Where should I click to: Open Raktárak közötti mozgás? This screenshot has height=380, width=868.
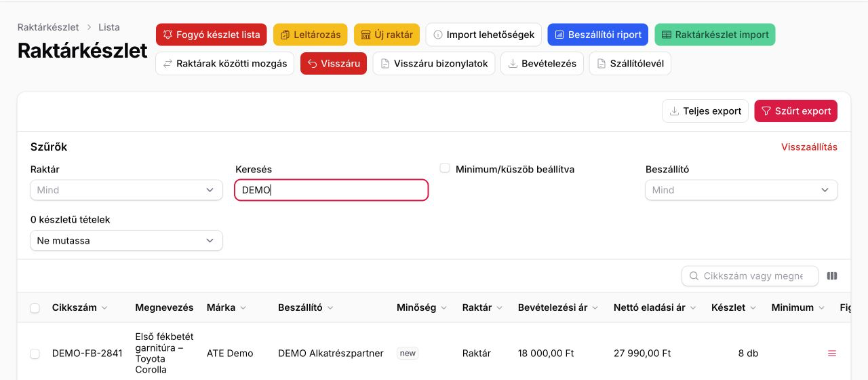(224, 64)
